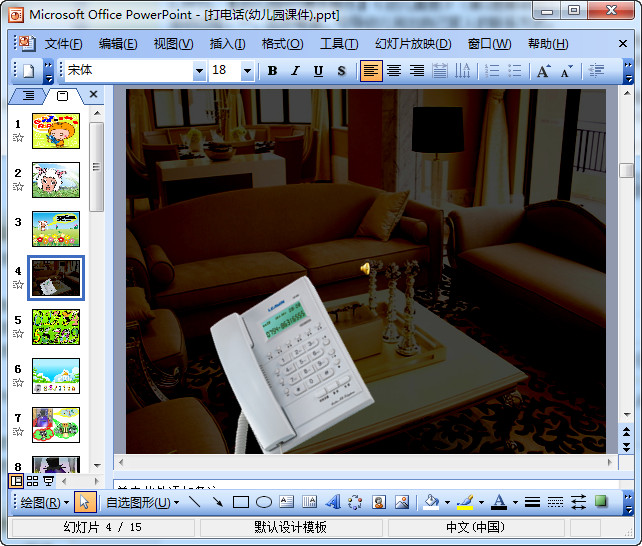This screenshot has width=642, height=546.
Task: Select slide 7 thumbnail
Action: (56, 425)
